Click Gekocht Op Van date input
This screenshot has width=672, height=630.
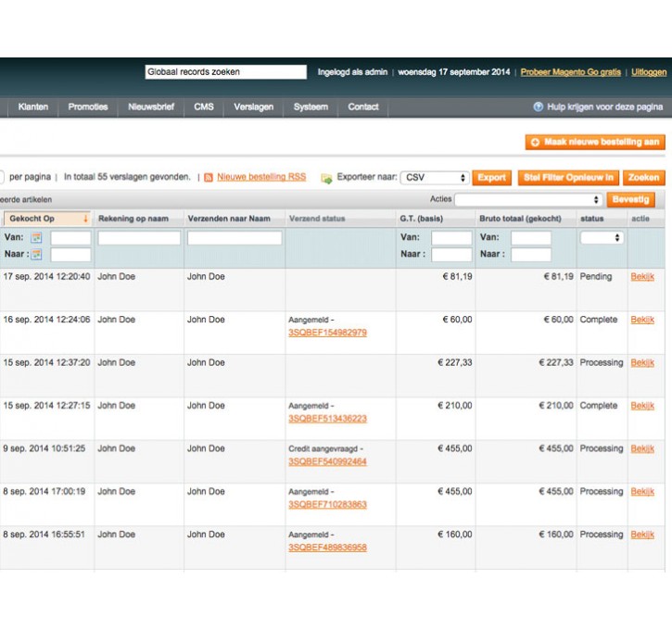[x=70, y=238]
